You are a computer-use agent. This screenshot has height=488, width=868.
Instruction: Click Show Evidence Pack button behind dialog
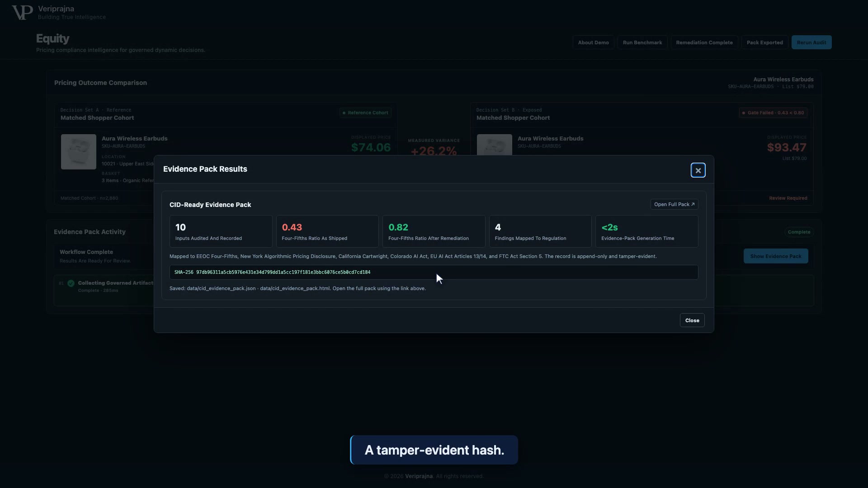[776, 256]
